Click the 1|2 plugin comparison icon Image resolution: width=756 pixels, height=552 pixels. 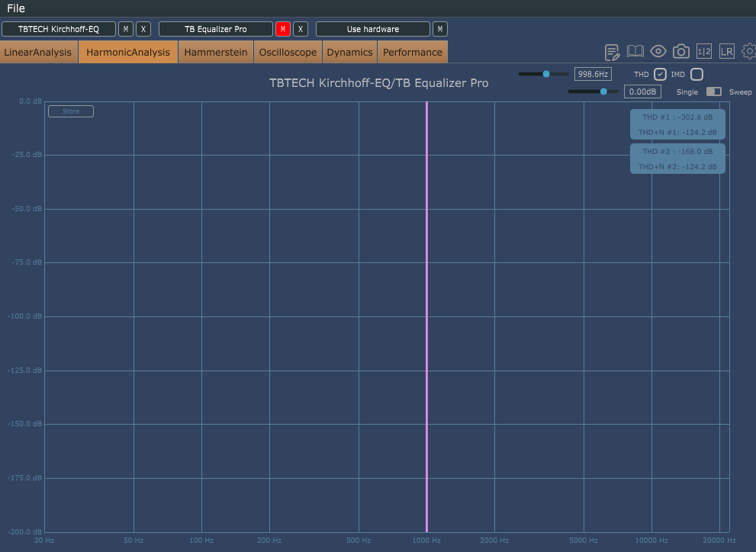pos(704,52)
